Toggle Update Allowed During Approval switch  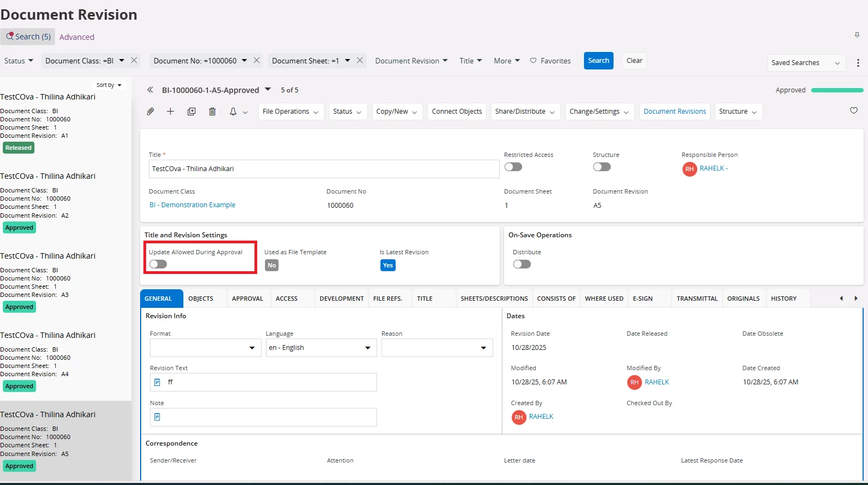click(158, 264)
